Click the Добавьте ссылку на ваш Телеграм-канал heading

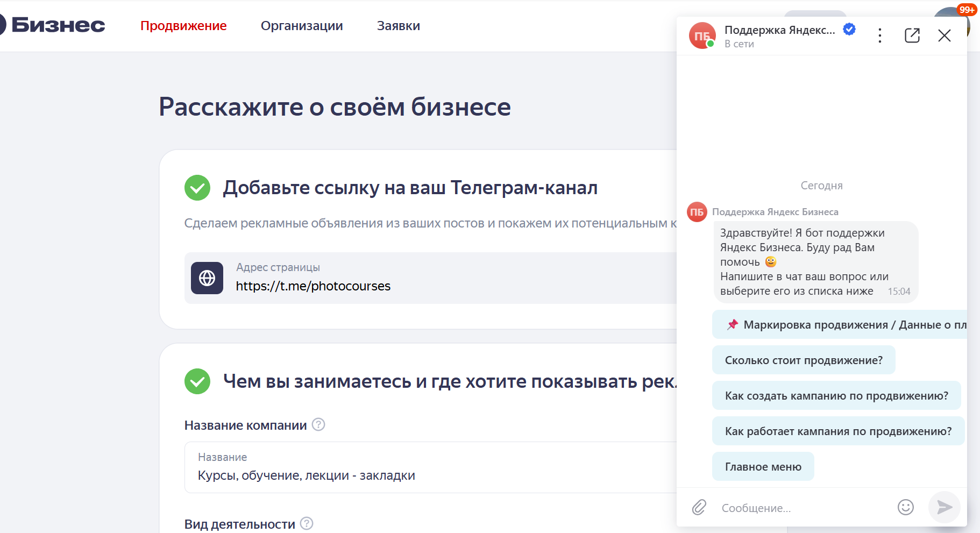[410, 188]
